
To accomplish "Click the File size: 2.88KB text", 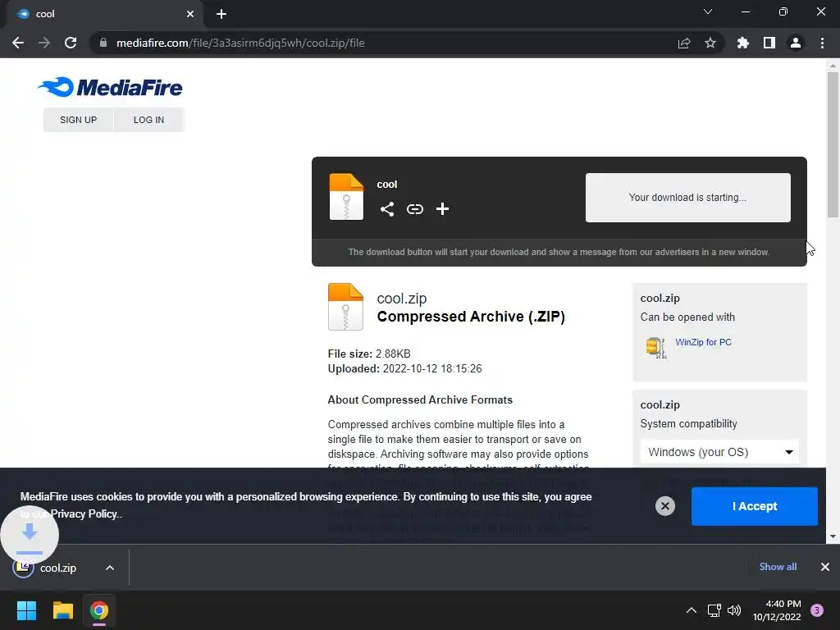I will tap(369, 354).
